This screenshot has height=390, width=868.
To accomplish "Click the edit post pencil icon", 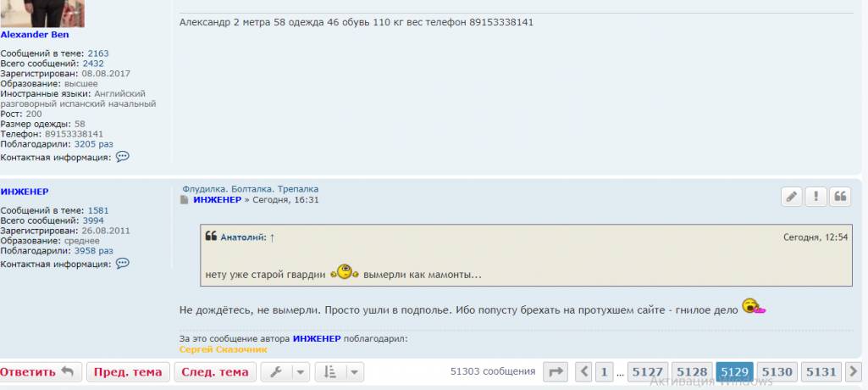I will pyautogui.click(x=792, y=197).
